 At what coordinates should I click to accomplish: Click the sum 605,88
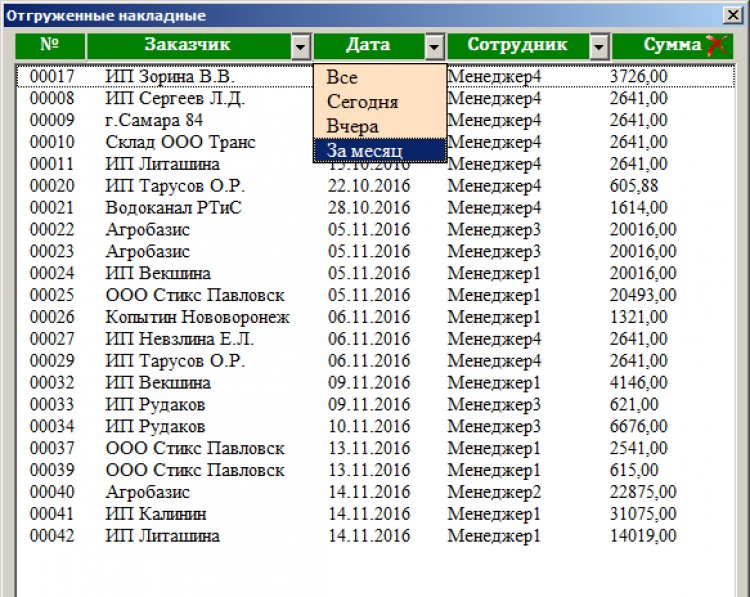tap(634, 186)
